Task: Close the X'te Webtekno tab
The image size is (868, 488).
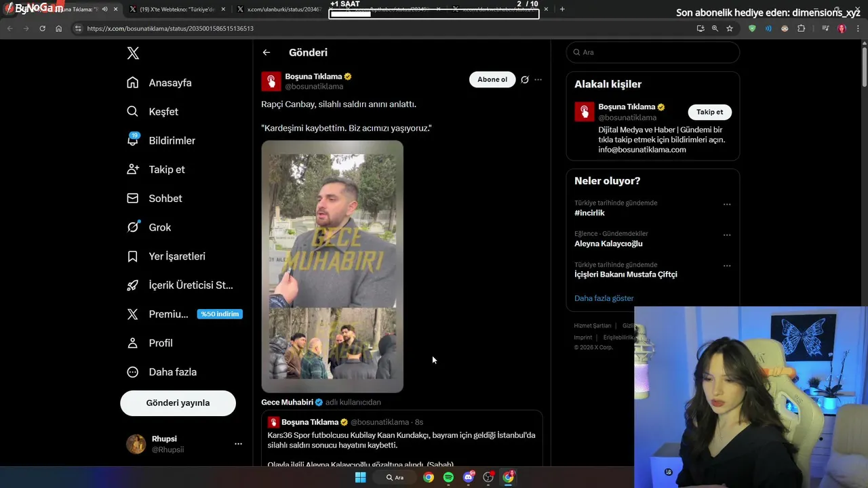Action: pos(223,9)
